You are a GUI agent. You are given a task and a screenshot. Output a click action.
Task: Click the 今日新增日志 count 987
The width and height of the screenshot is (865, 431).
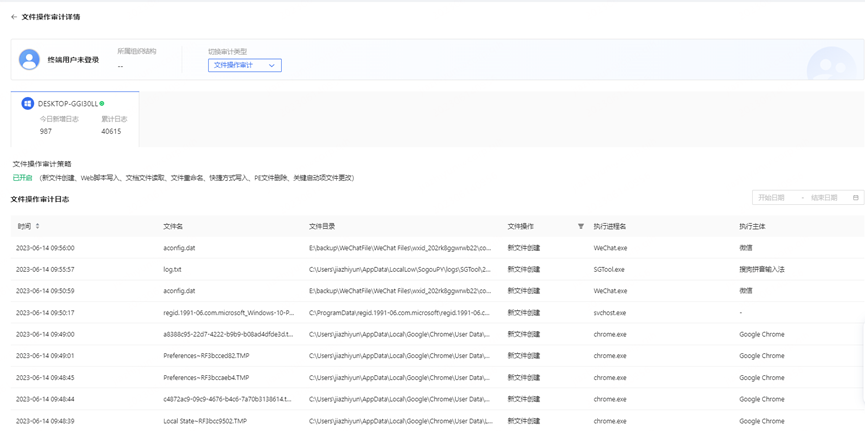46,131
